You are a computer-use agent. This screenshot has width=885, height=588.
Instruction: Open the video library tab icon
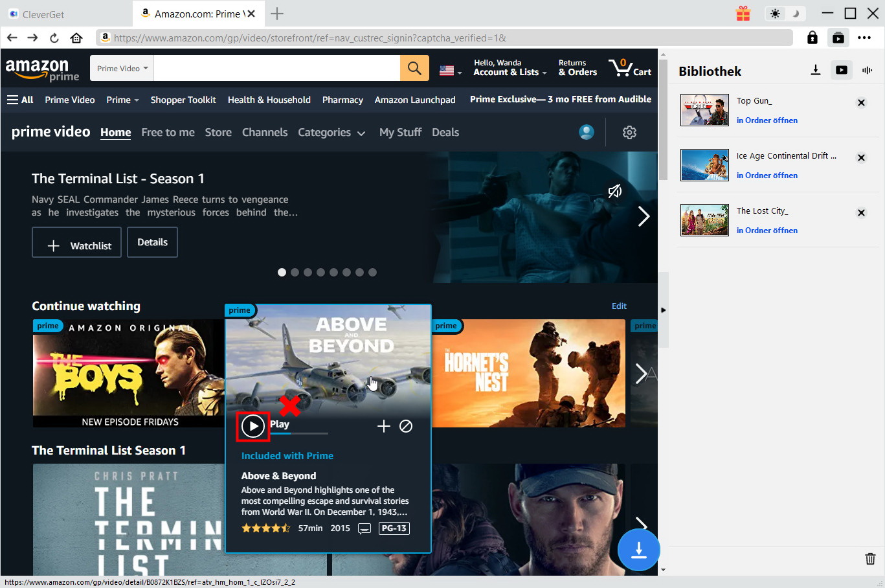pyautogui.click(x=841, y=70)
